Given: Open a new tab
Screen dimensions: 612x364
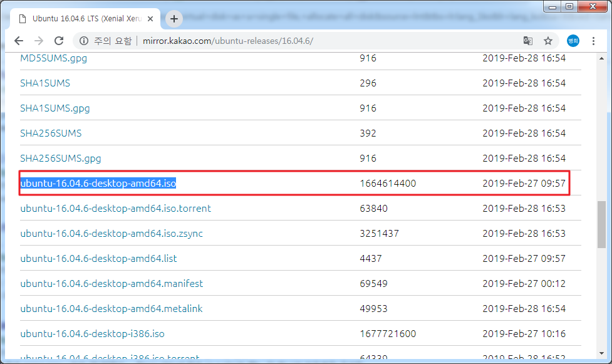Looking at the screenshot, I should point(174,19).
